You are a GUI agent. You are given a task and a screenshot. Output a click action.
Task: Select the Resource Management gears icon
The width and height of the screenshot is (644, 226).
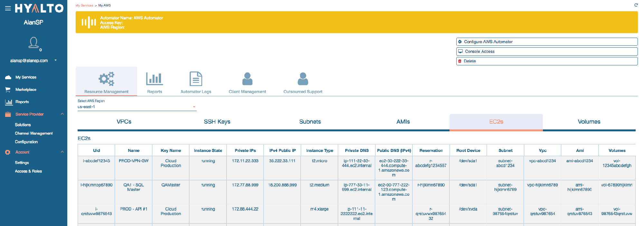click(x=107, y=79)
